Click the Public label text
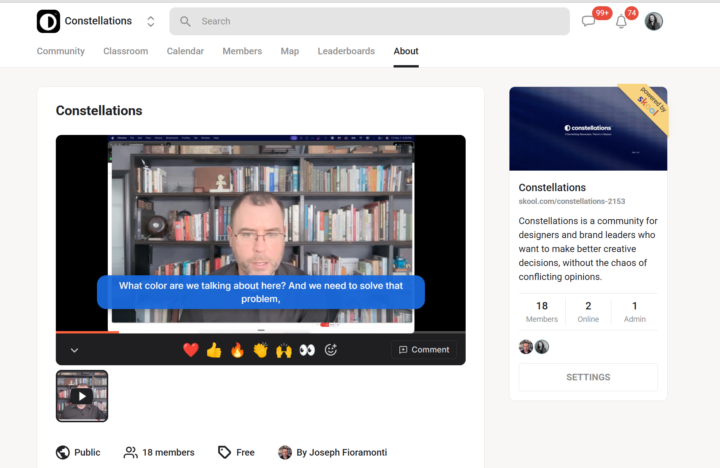This screenshot has height=468, width=720. [x=87, y=452]
